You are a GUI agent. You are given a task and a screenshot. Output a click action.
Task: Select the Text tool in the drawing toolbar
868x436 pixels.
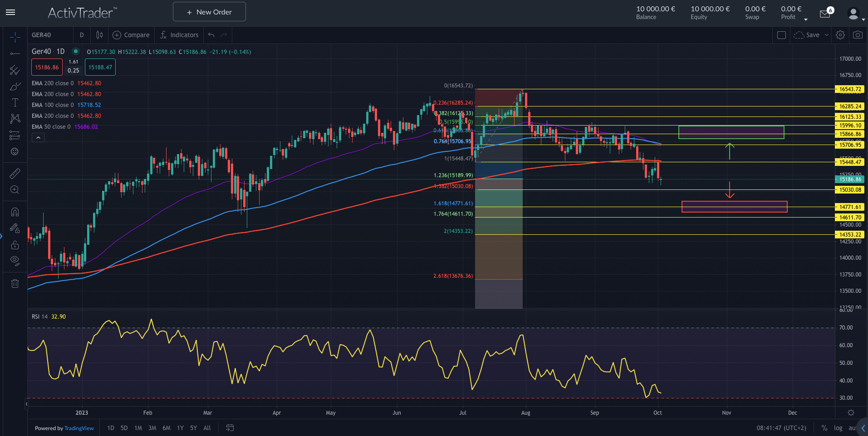[15, 102]
